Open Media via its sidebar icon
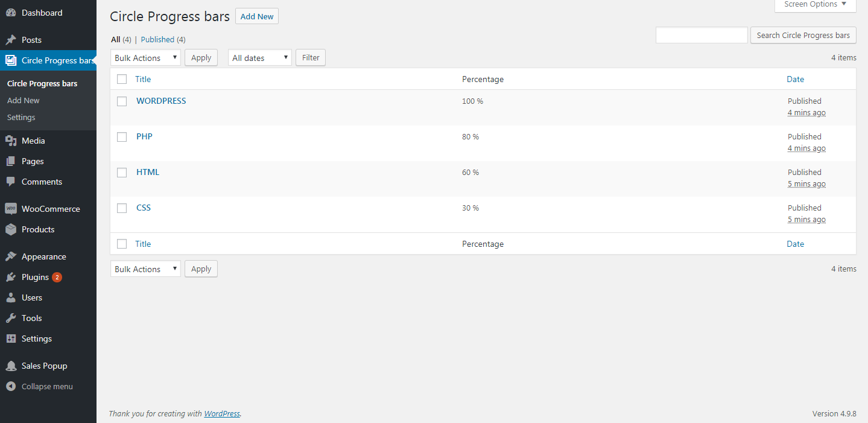This screenshot has height=423, width=868. point(11,141)
